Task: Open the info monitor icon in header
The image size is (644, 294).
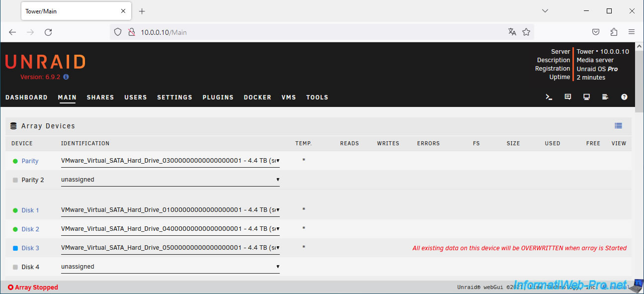Action: click(x=587, y=98)
